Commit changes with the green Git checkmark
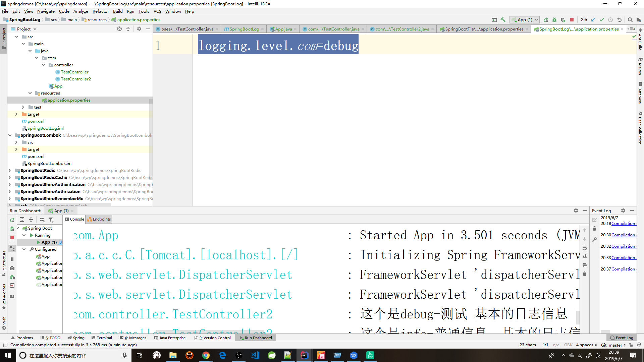This screenshot has height=362, width=644. tap(602, 20)
